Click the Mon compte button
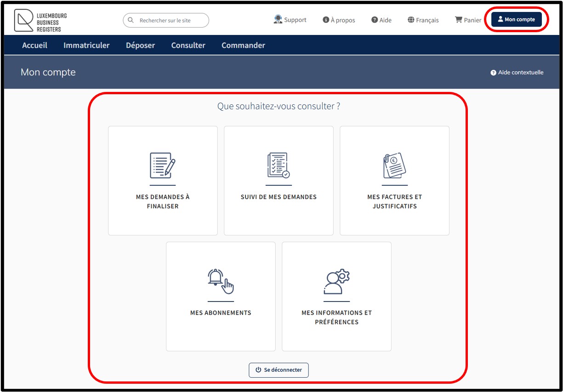This screenshot has height=392, width=563. (x=516, y=19)
